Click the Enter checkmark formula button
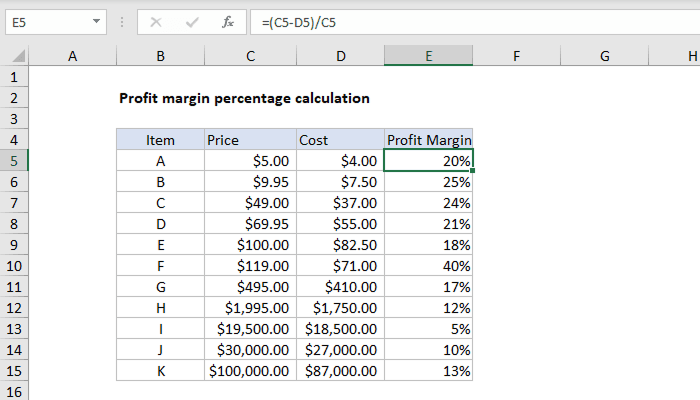The width and height of the screenshot is (700, 400). coord(192,20)
